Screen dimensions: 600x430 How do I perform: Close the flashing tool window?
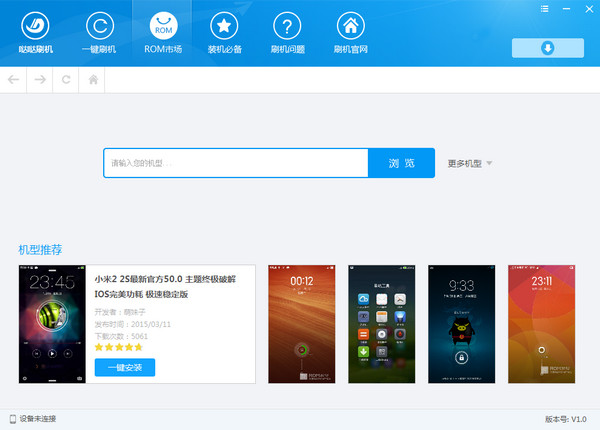point(589,9)
